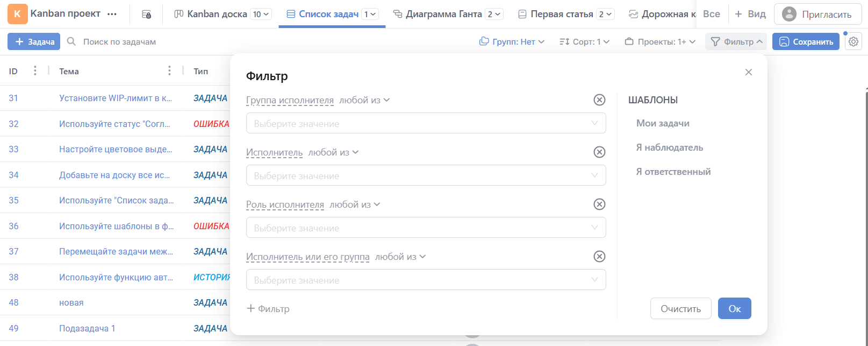Expand the Групп: Нет grouping dropdown
868x346 pixels.
click(x=512, y=41)
